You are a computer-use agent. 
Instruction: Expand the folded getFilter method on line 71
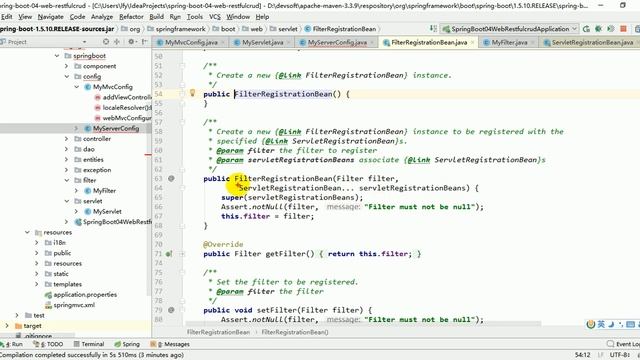coord(182,254)
